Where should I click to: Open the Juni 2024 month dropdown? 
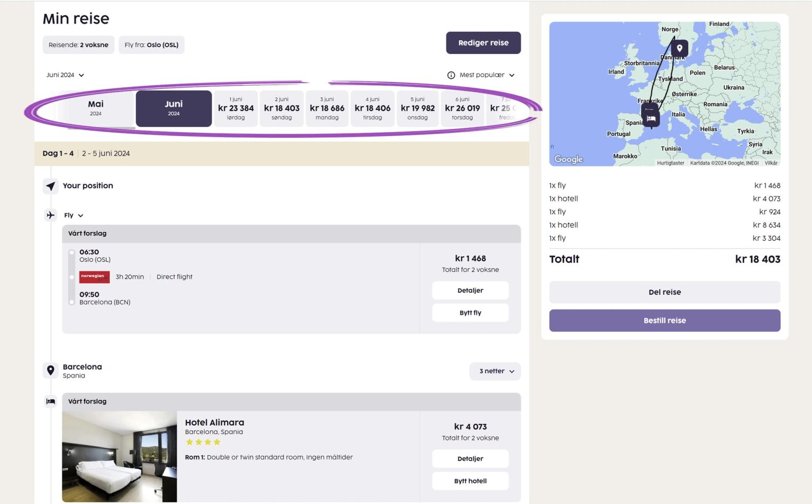[x=65, y=75]
